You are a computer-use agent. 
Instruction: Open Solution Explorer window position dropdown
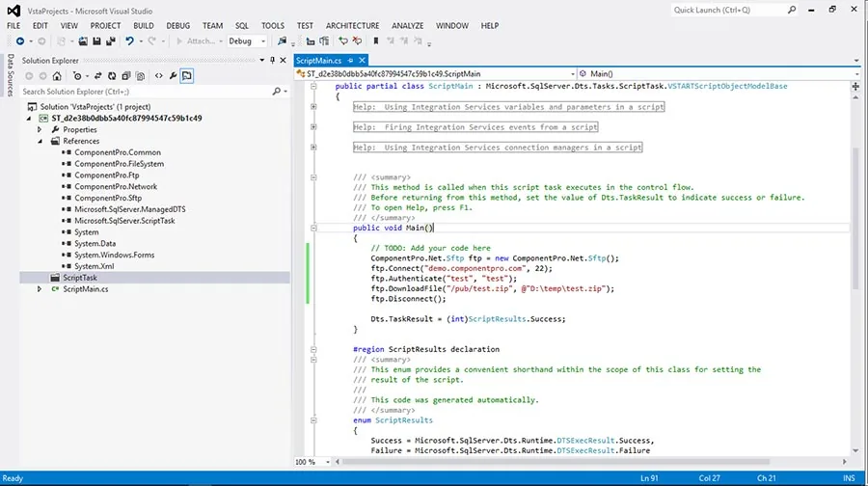pyautogui.click(x=261, y=61)
